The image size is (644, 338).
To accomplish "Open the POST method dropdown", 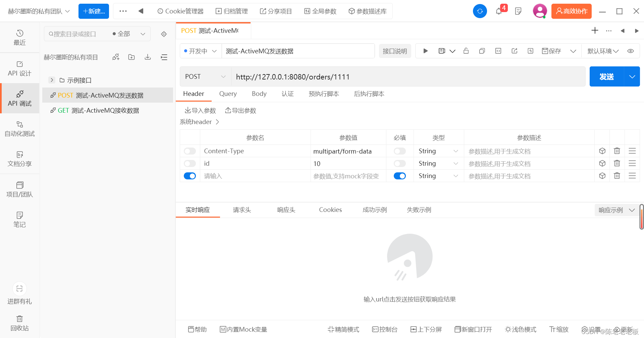I will (205, 76).
